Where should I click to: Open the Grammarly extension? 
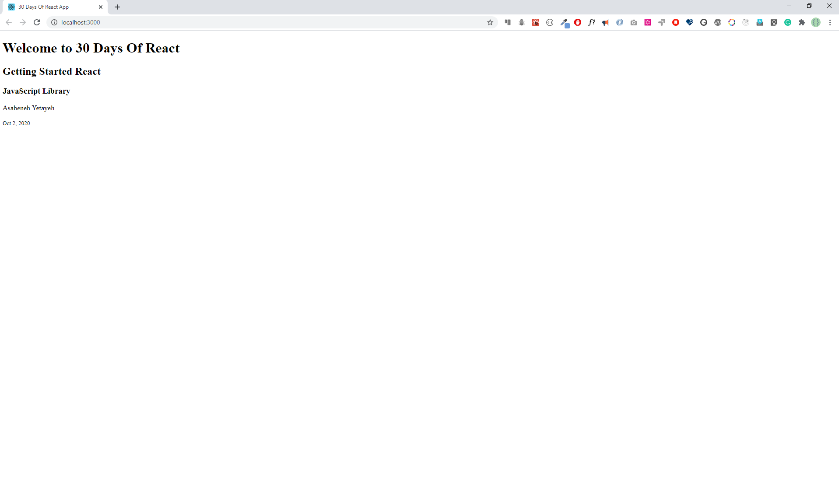pos(788,22)
